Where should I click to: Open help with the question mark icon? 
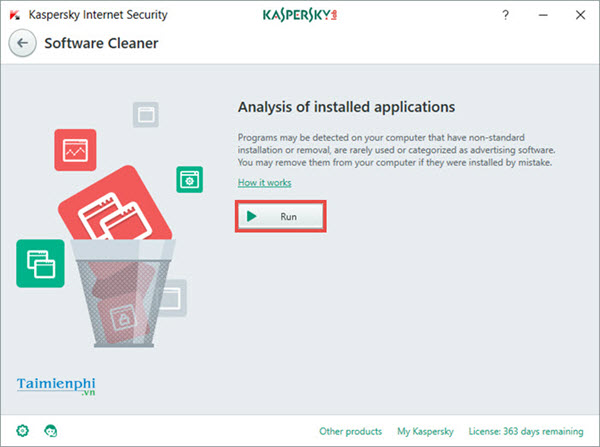point(505,15)
